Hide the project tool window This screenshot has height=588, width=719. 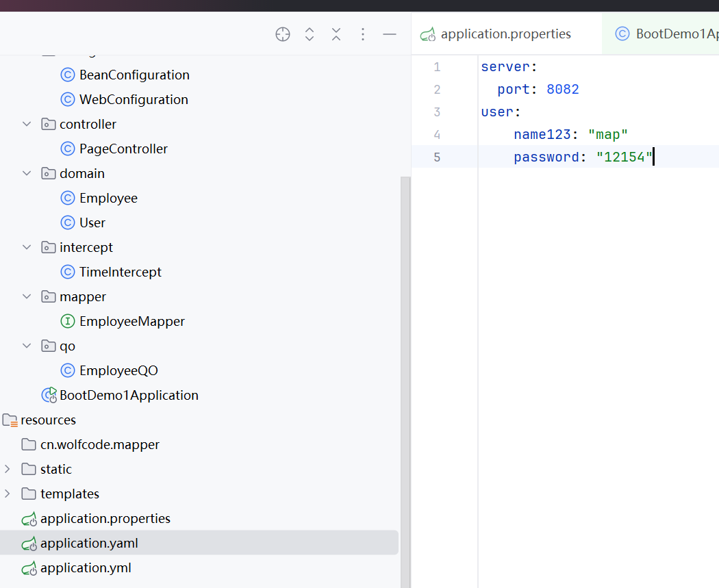(390, 34)
